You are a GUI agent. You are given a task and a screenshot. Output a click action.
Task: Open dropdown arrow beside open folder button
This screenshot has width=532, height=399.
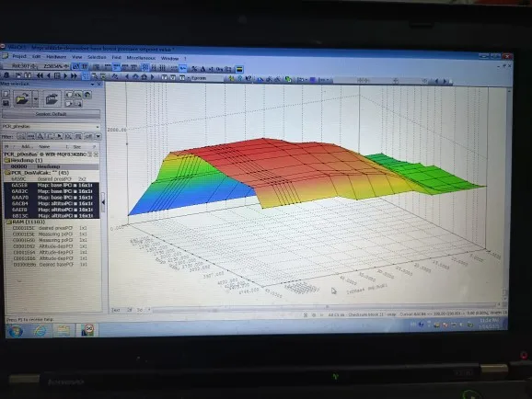coord(36,99)
